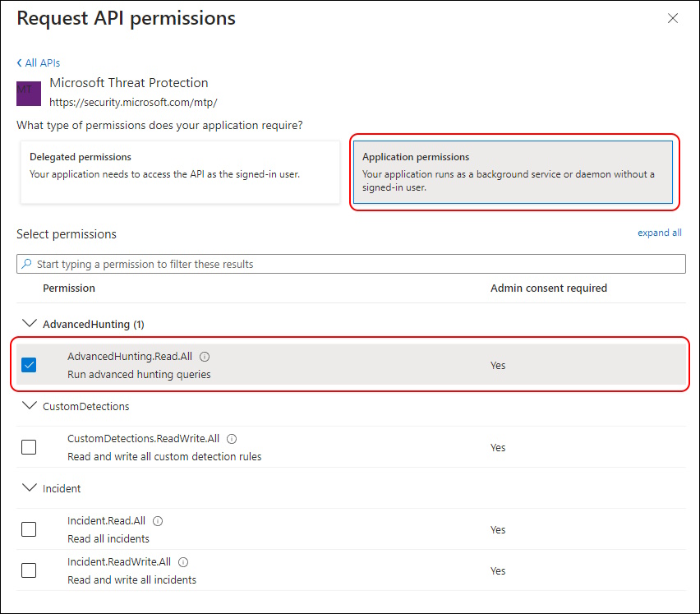Check CustomDetections.ReadWrite.All permission
The height and width of the screenshot is (614, 700).
click(x=29, y=447)
